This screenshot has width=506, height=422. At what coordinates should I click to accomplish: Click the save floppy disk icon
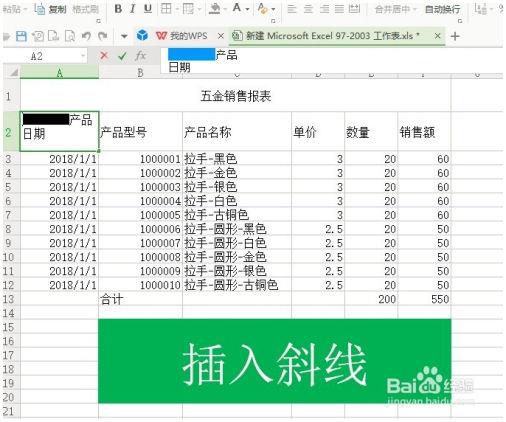click(21, 36)
